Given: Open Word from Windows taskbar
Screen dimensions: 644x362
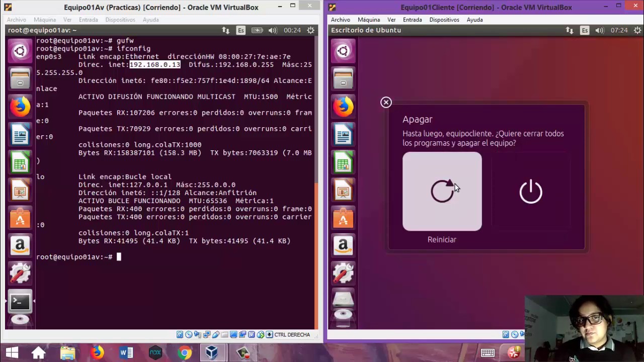Looking at the screenshot, I should click(x=126, y=352).
